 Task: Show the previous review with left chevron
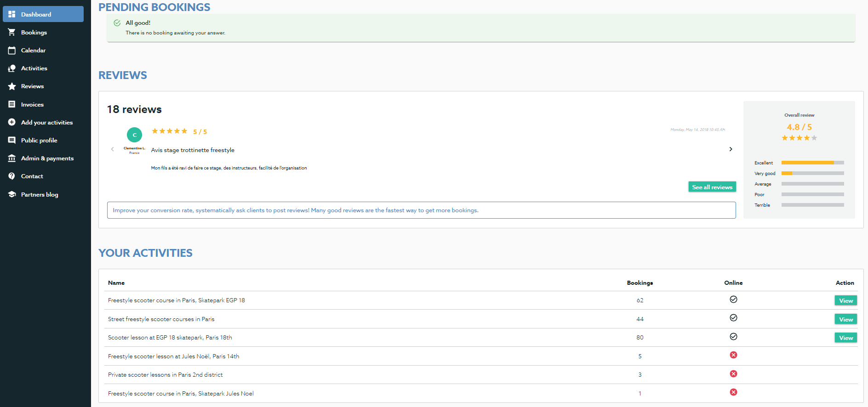pyautogui.click(x=112, y=149)
